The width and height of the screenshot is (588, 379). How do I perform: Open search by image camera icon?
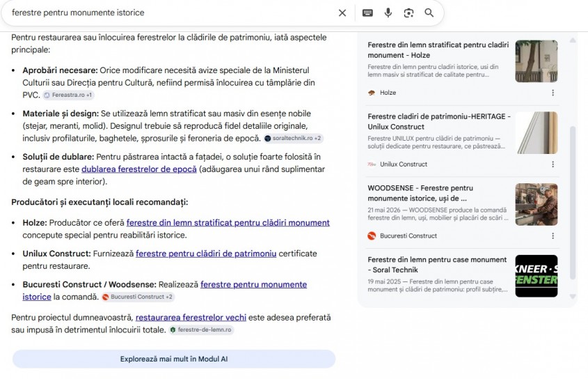(408, 13)
